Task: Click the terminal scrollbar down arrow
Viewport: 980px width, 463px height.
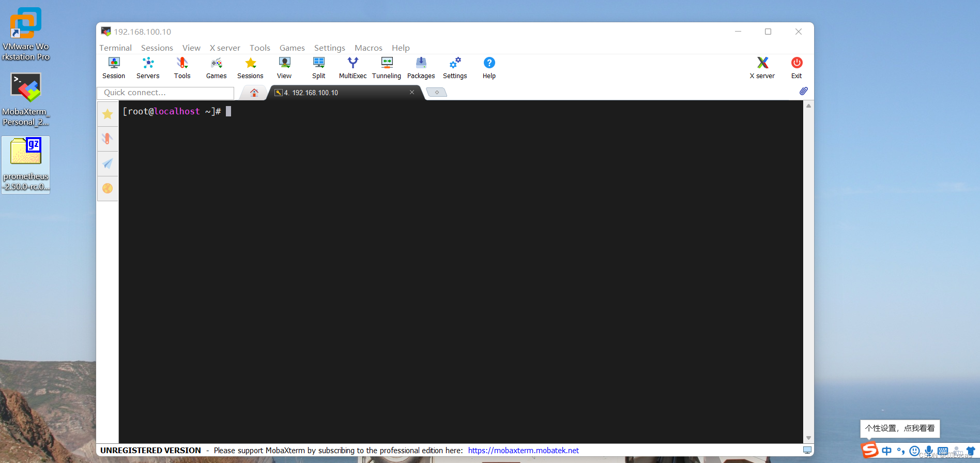Action: 808,438
